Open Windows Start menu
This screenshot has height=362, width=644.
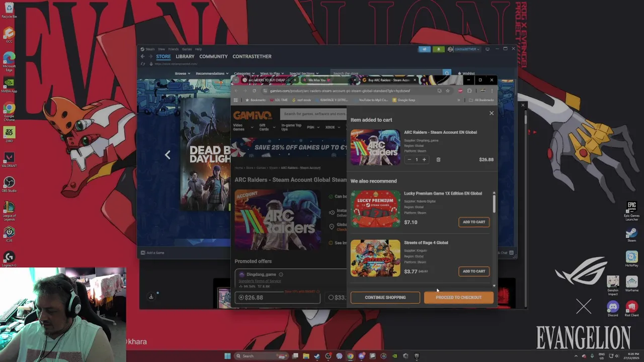pos(227,356)
